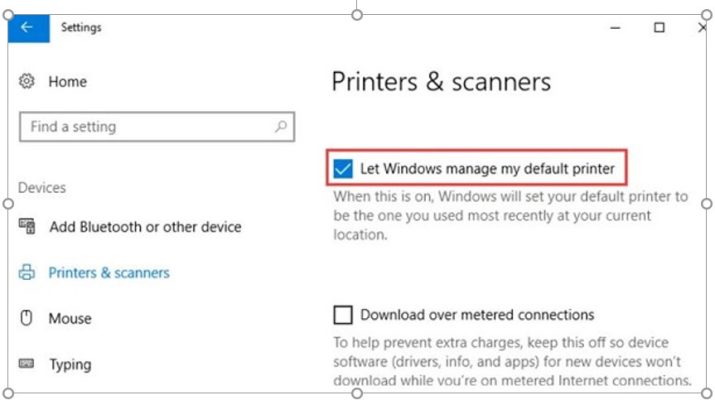Go to Home settings label

[x=67, y=82]
